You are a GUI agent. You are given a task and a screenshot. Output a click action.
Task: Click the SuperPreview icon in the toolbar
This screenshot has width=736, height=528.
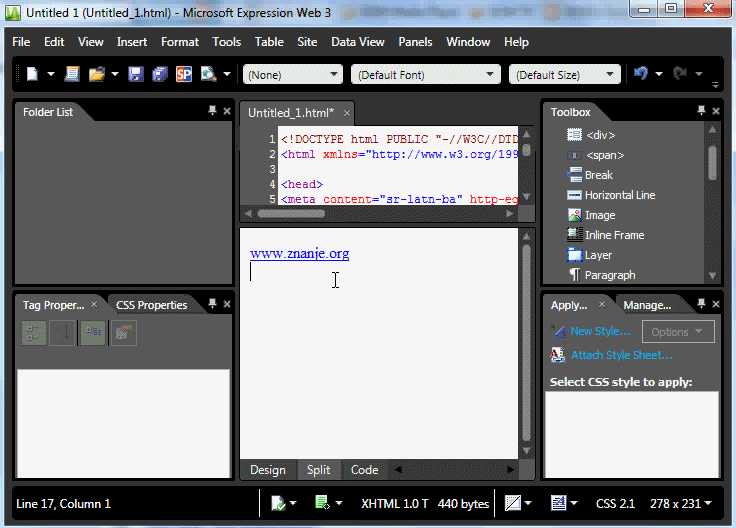184,74
